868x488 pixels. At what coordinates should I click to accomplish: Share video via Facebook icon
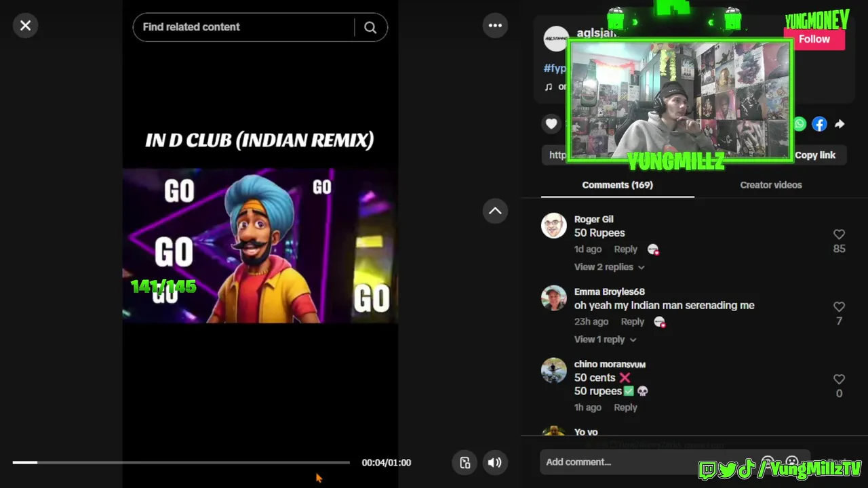(x=819, y=124)
